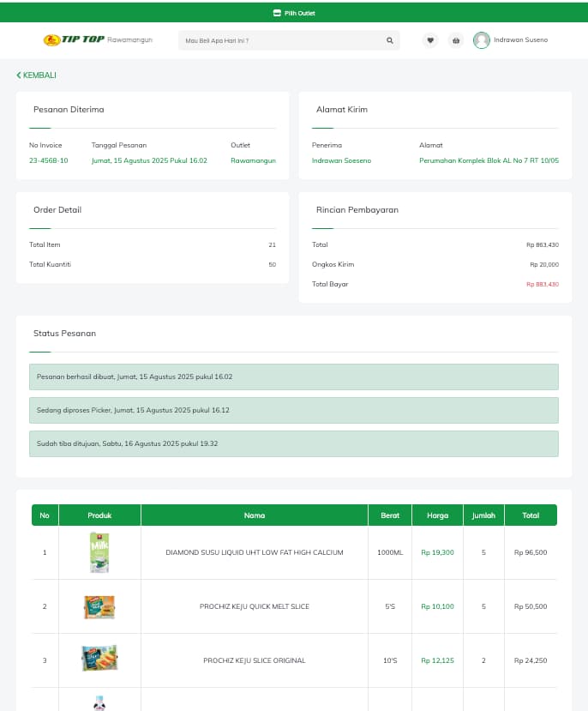Go back using KEMBALI link
This screenshot has width=588, height=711.
36,75
